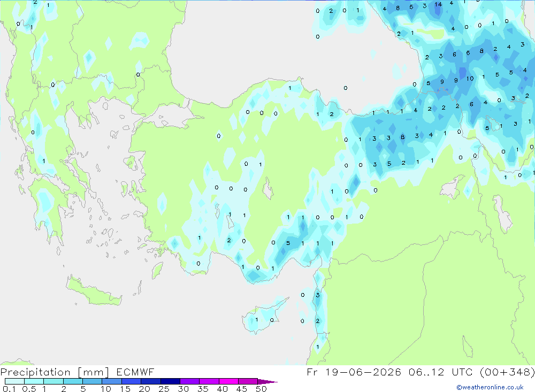Pick the 45–50 mm dark magenta swatch

click(x=248, y=381)
